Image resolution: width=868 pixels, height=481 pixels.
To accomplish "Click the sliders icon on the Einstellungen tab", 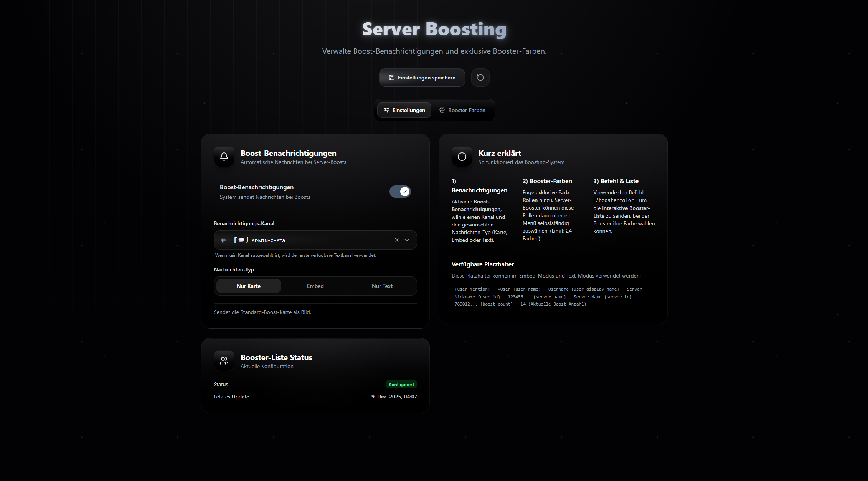I will [386, 110].
